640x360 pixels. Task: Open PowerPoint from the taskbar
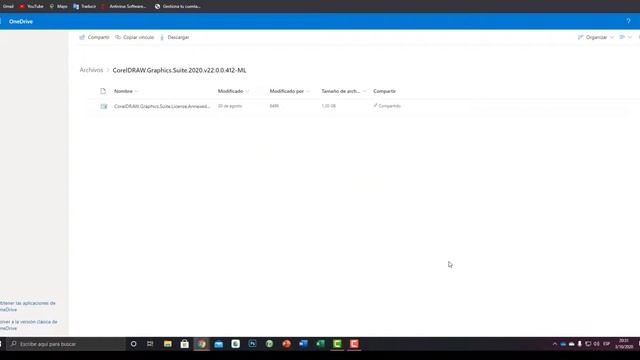coord(287,344)
